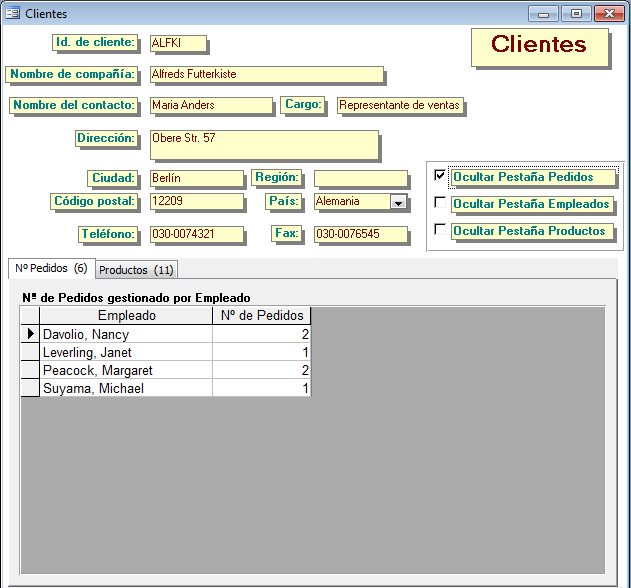The width and height of the screenshot is (631, 588).
Task: Minimize the Clientes window
Action: 543,14
